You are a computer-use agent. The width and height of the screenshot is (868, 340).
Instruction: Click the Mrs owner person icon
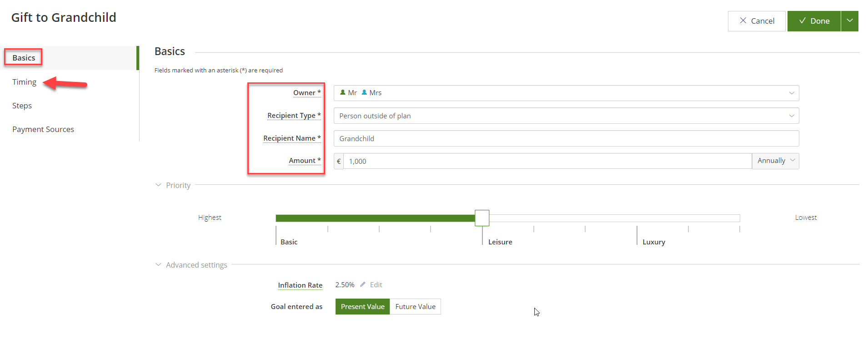[x=364, y=92]
